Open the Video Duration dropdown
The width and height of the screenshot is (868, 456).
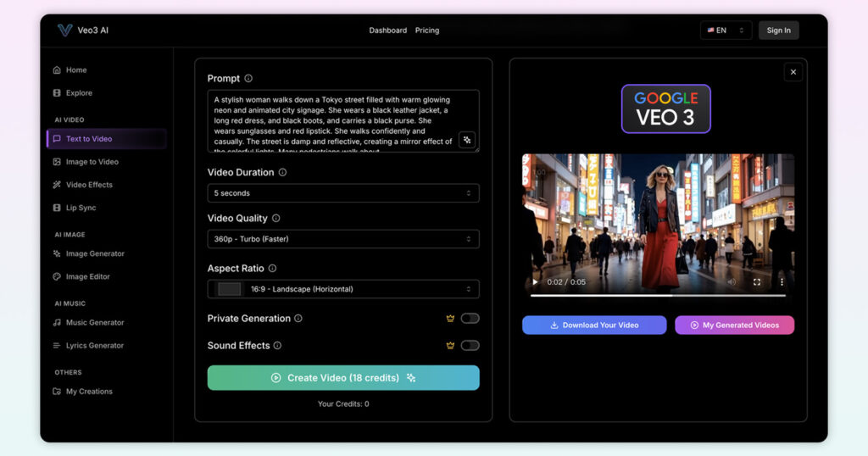pos(343,193)
